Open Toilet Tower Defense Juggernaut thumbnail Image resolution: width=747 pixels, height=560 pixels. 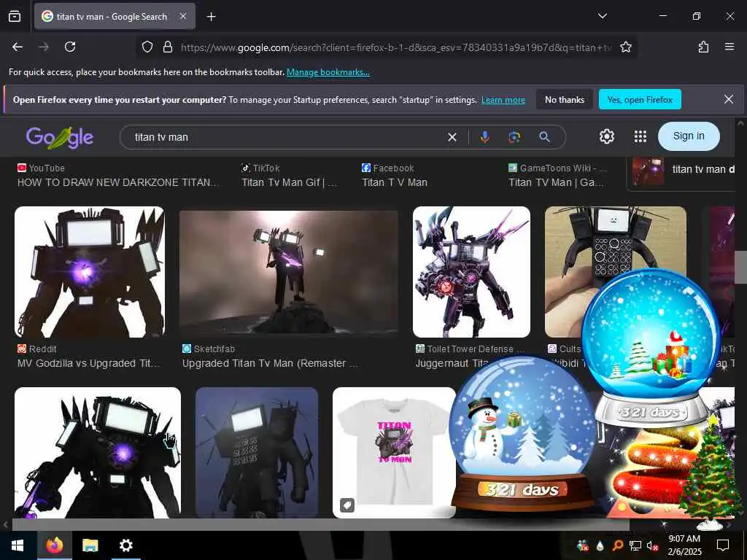coord(471,272)
